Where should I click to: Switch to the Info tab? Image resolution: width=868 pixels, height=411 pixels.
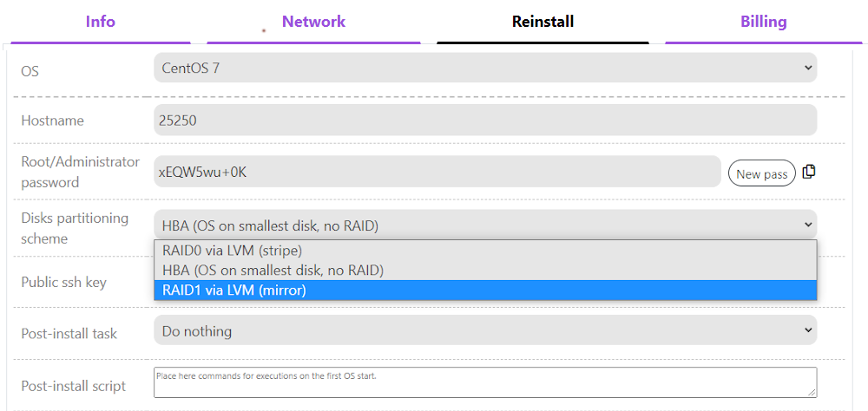point(101,22)
